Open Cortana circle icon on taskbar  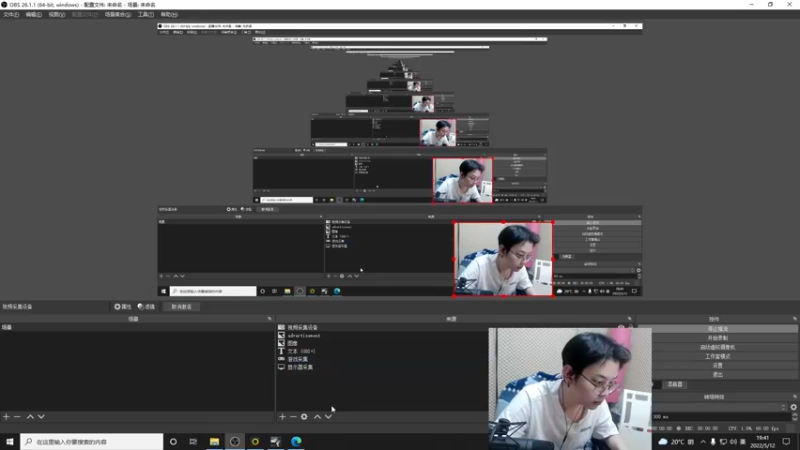[173, 441]
